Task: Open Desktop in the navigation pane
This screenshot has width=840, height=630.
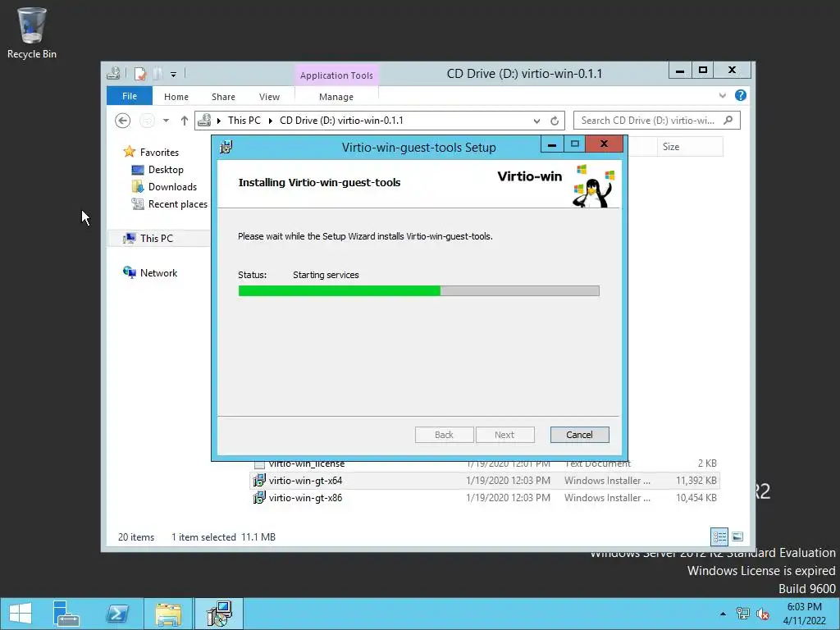Action: tap(166, 170)
